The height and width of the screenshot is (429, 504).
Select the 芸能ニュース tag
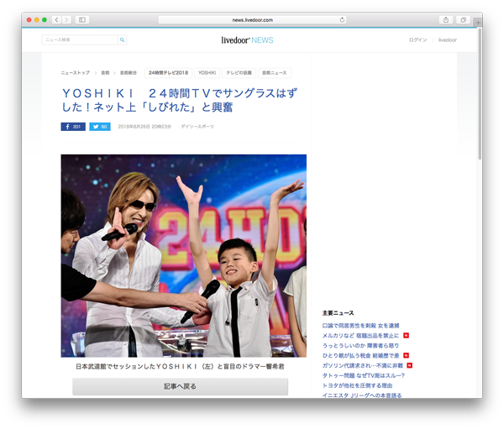pyautogui.click(x=275, y=73)
